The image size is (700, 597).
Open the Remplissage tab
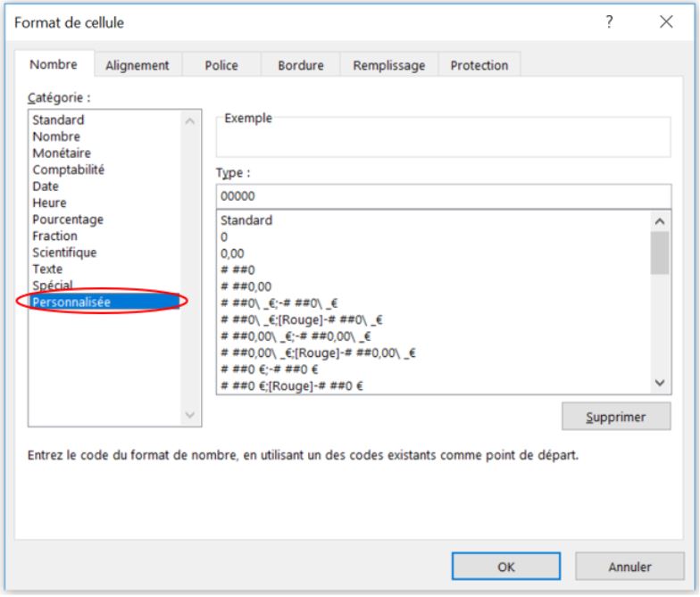click(x=388, y=65)
